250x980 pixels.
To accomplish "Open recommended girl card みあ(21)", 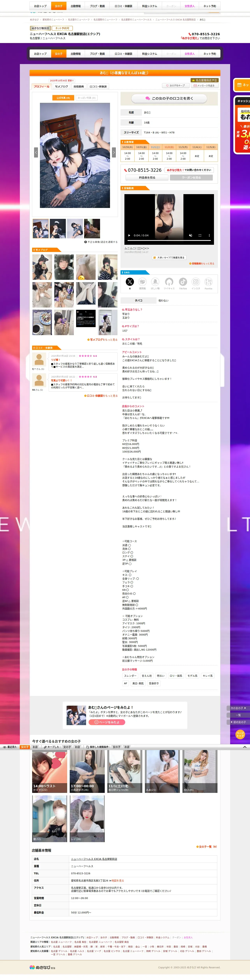I will tap(163, 771).
